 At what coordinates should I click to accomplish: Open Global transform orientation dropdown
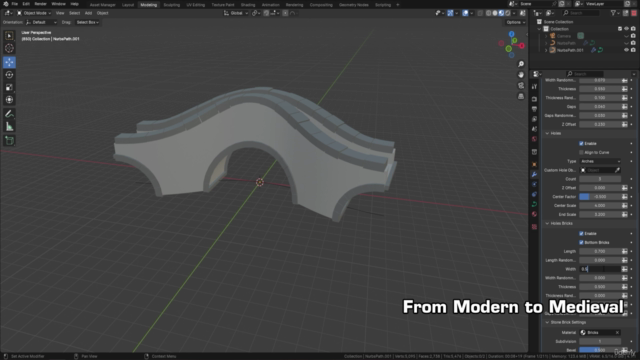236,13
